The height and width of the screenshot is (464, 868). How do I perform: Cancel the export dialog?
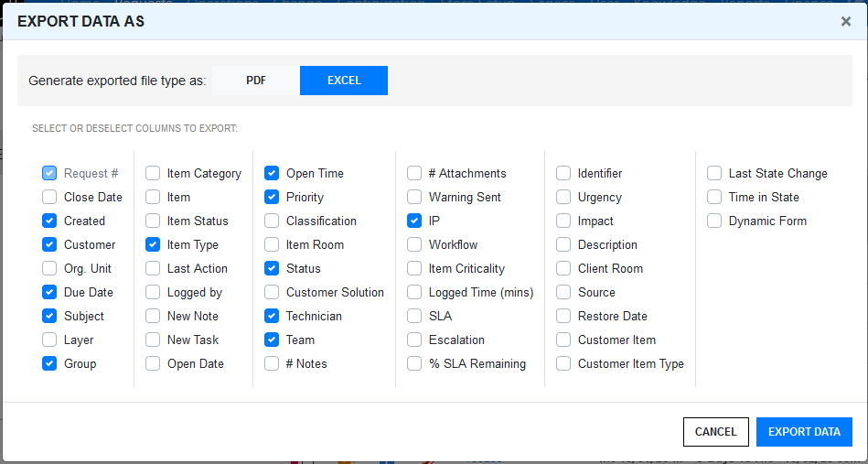pyautogui.click(x=715, y=432)
